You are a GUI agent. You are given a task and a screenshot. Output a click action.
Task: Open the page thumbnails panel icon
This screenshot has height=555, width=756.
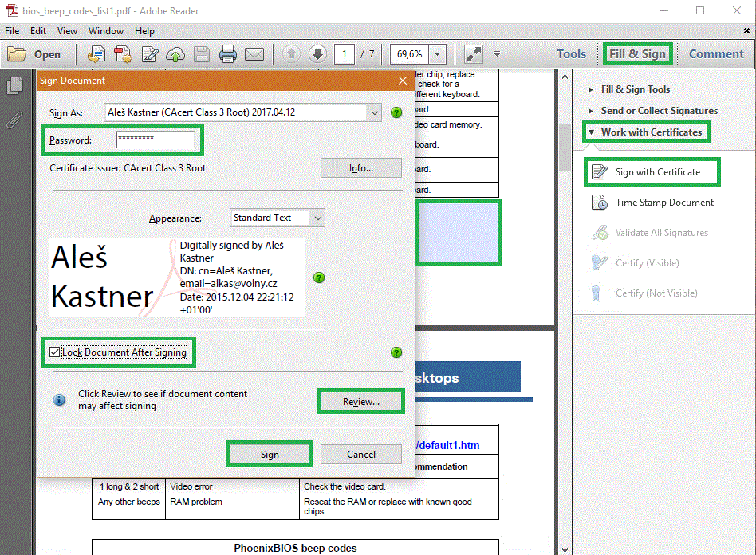(14, 86)
